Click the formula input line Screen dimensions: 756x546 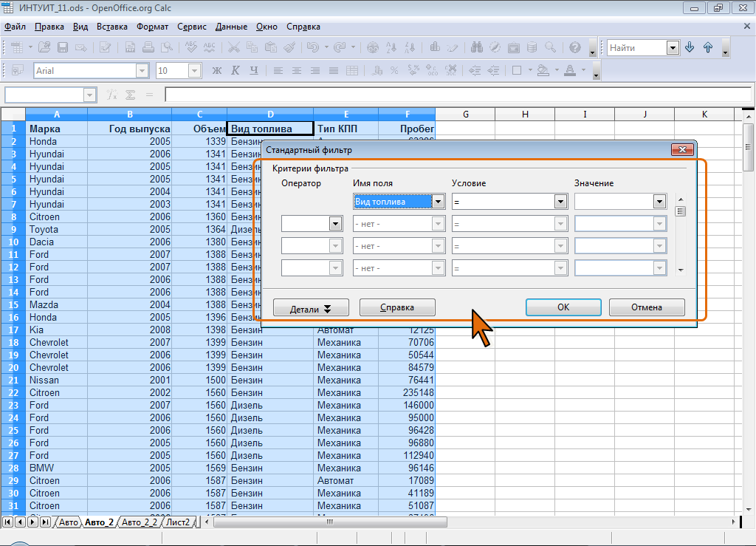[x=458, y=95]
